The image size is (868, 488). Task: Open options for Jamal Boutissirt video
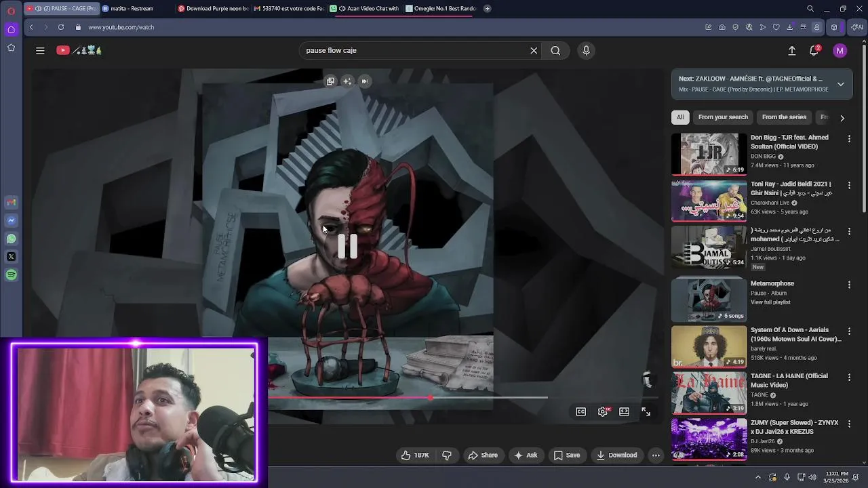(849, 231)
